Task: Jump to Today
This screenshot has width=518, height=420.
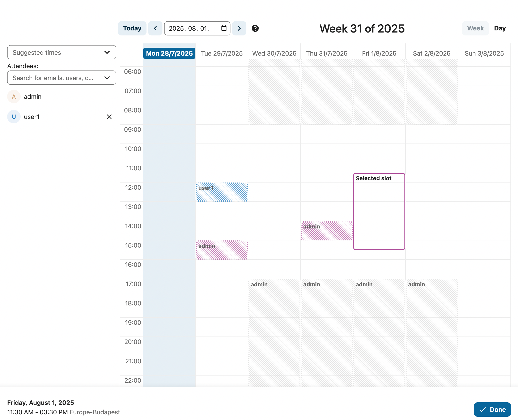Action: pyautogui.click(x=132, y=28)
